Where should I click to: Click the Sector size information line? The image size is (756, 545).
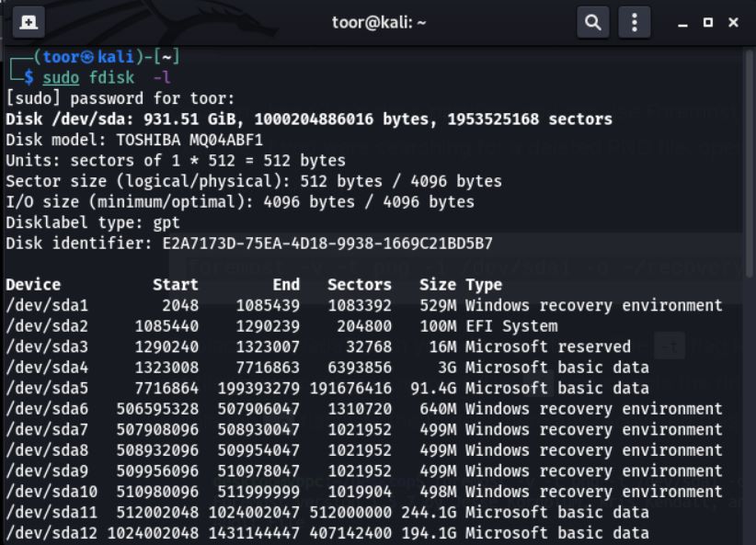212,181
